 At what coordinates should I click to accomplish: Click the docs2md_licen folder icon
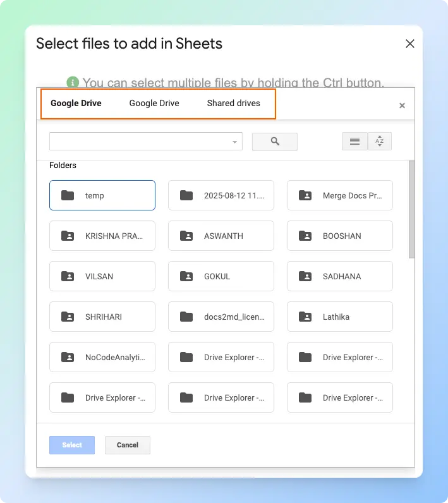186,317
